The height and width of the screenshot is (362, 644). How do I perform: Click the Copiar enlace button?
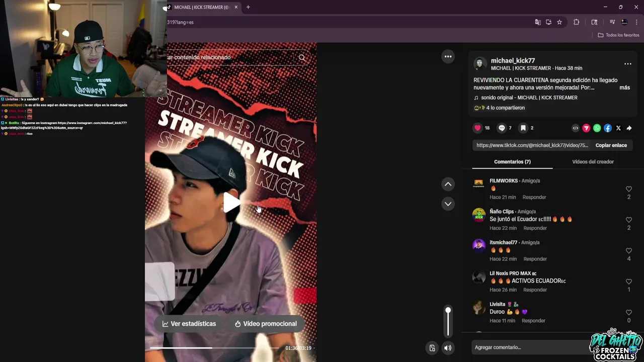[x=611, y=145]
